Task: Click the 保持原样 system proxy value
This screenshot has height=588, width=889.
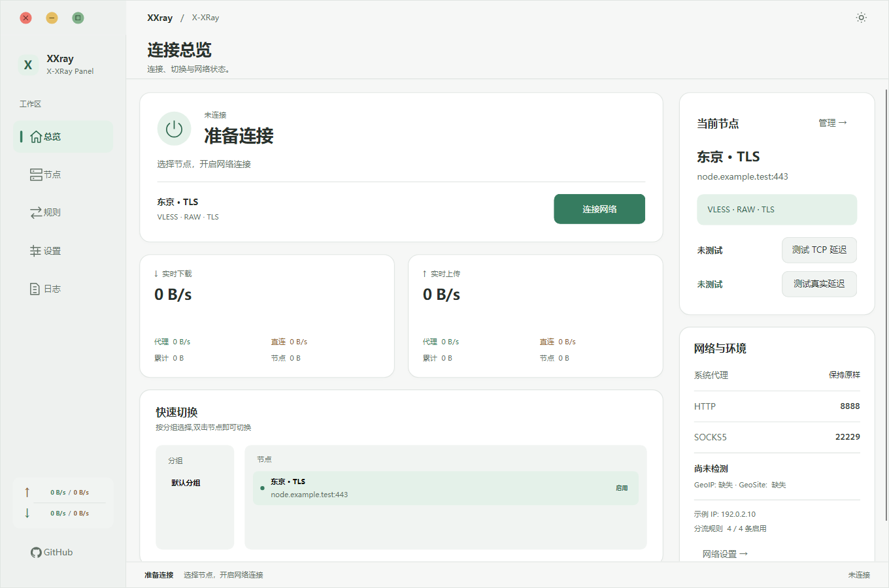Action: (845, 375)
